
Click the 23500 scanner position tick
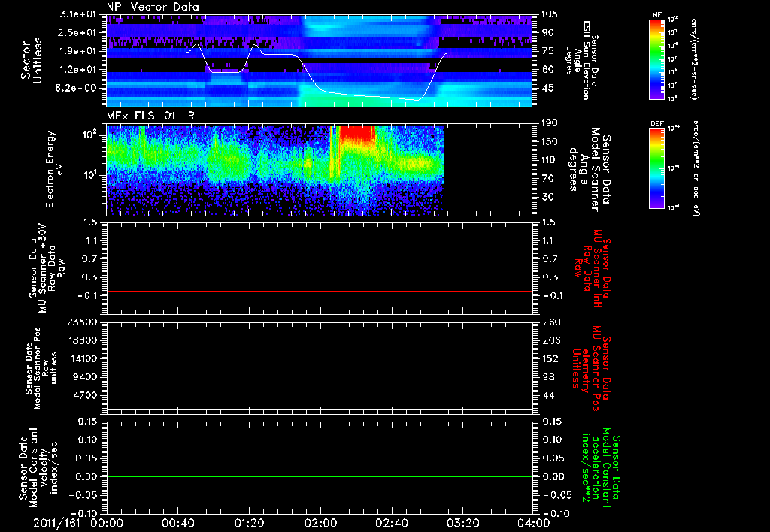[x=82, y=322]
